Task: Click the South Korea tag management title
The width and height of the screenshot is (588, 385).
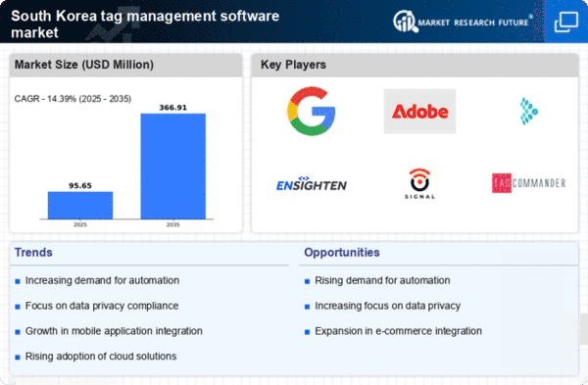Action: (x=145, y=24)
